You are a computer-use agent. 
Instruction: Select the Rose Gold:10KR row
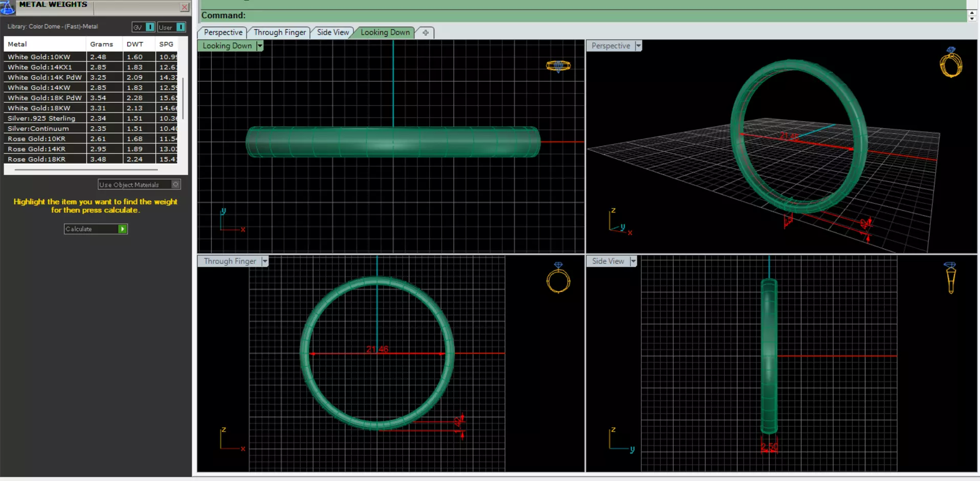click(x=91, y=139)
